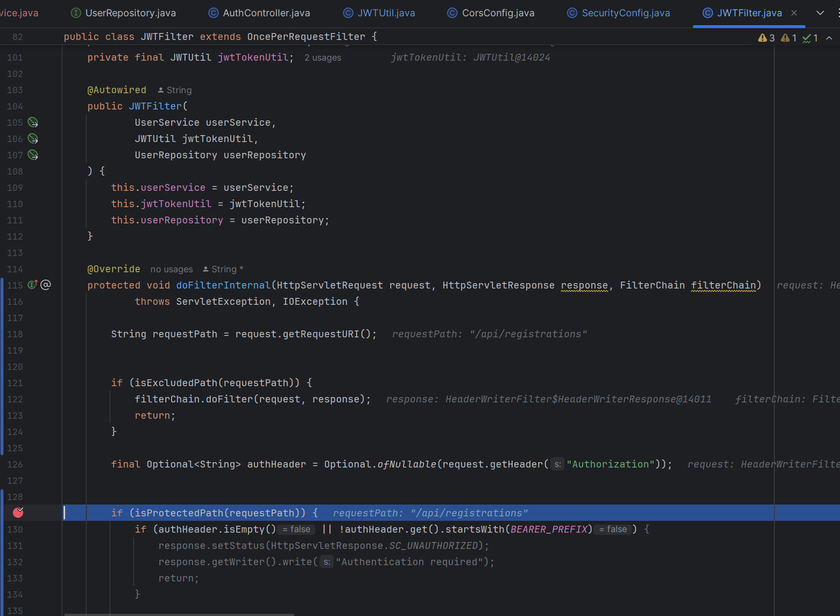Click the getRequestURI method call
840x616 pixels.
point(321,334)
